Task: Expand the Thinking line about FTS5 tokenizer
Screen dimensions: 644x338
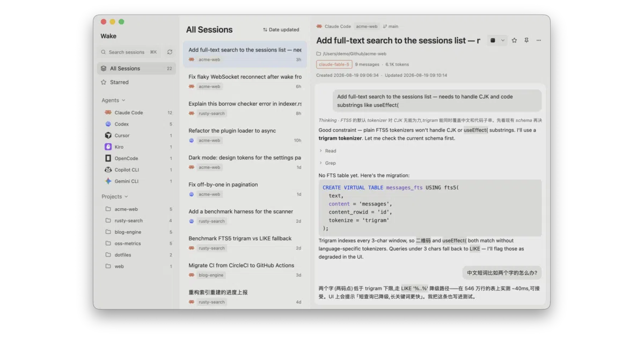Action: 430,120
